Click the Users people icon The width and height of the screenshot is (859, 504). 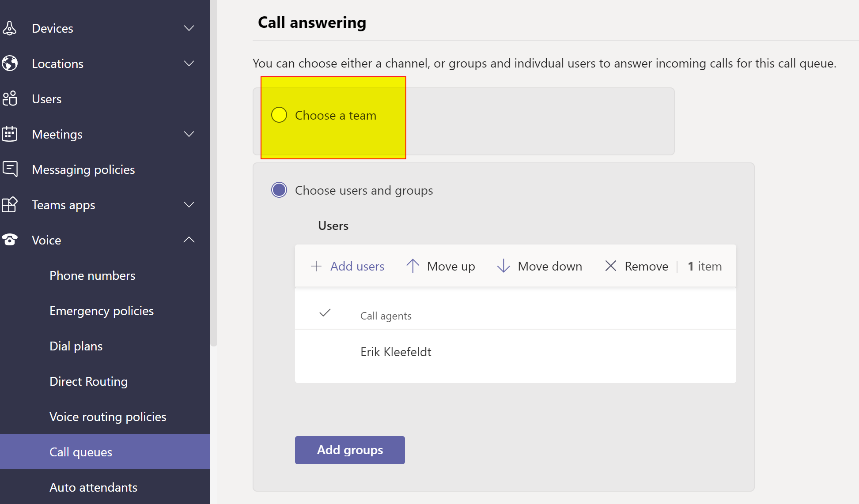pos(9,99)
